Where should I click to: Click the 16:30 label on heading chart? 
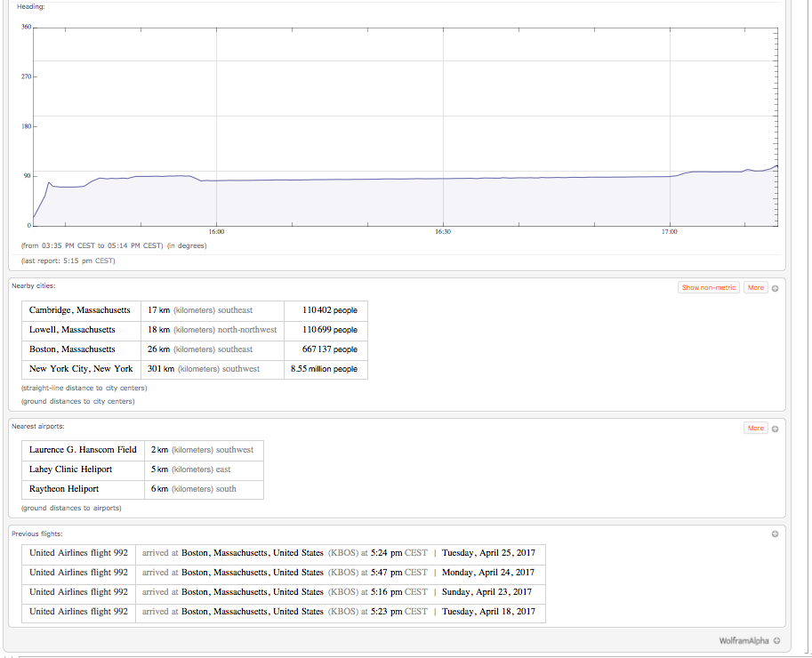tap(443, 232)
